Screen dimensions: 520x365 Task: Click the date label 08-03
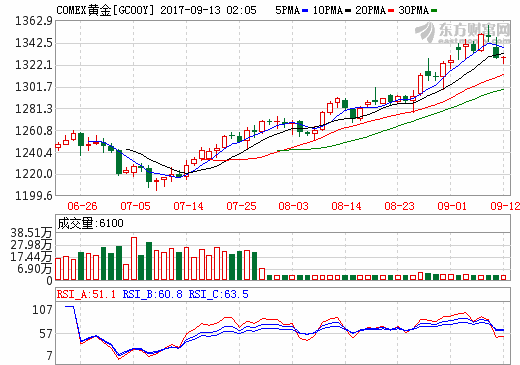tap(293, 206)
